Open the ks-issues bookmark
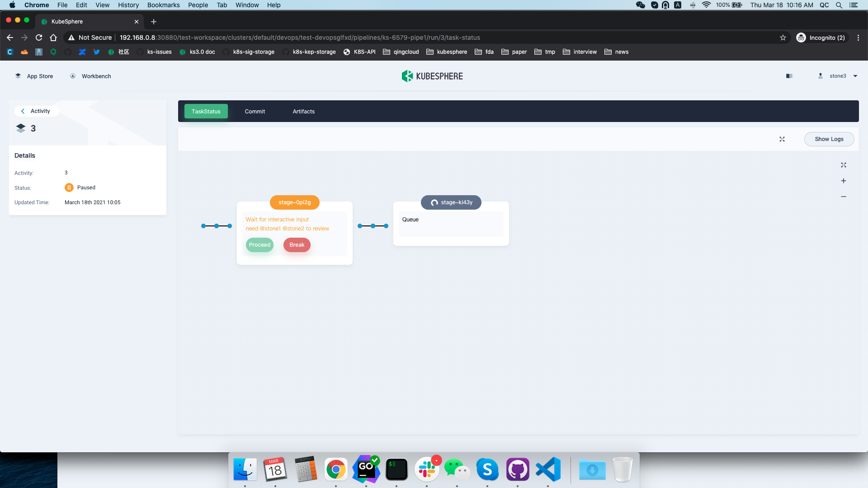This screenshot has width=868, height=488. 154,52
